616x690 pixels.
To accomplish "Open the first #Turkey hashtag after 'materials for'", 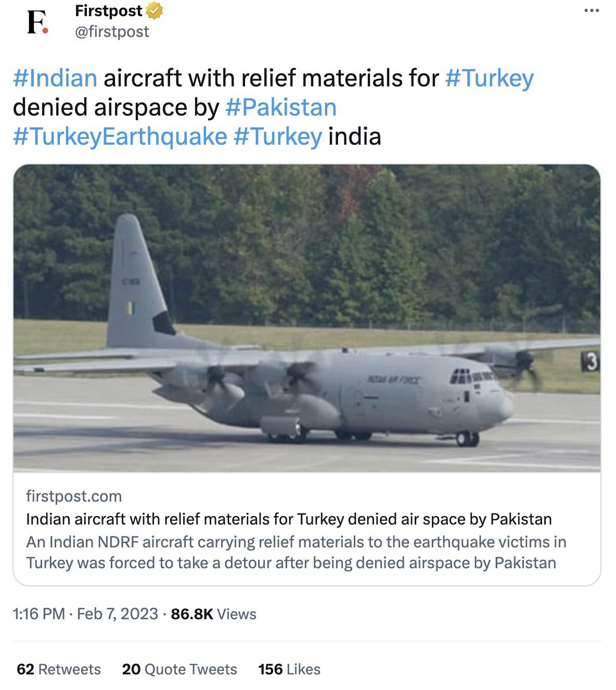I will pyautogui.click(x=490, y=78).
